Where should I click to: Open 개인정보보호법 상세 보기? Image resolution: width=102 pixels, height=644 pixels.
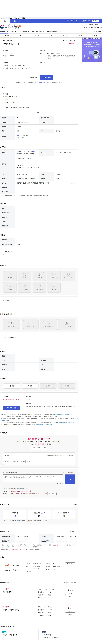(x=39, y=448)
